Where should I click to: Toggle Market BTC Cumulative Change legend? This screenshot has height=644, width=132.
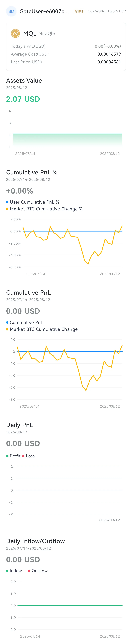[7, 329]
